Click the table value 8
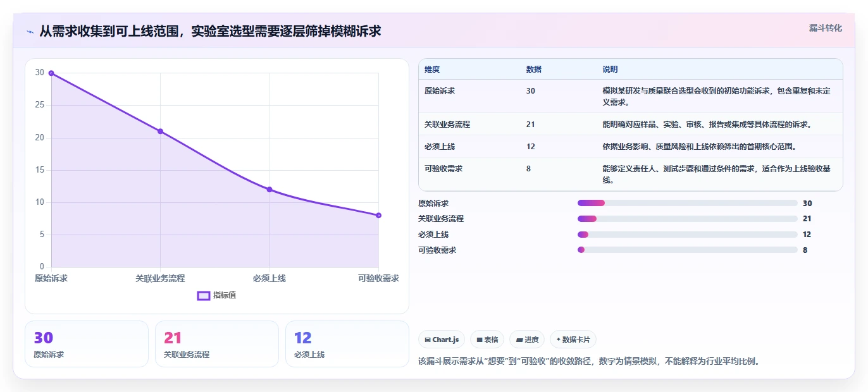Image resolution: width=868 pixels, height=392 pixels. click(x=529, y=169)
